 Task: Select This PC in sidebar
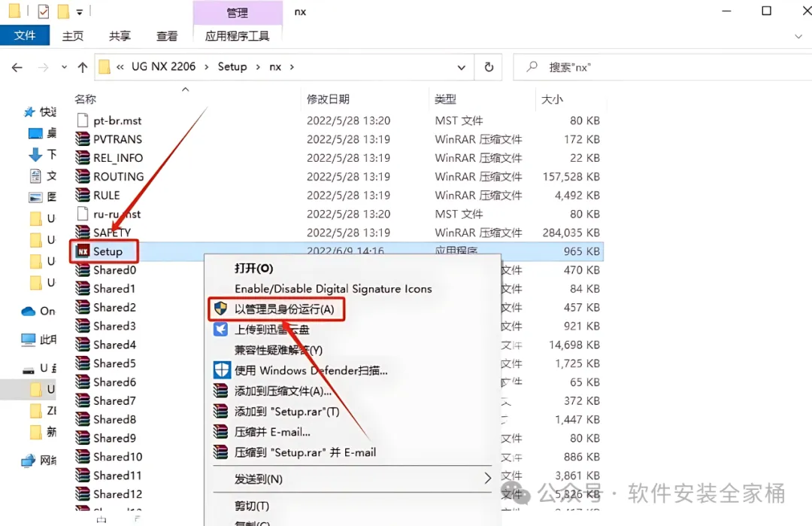(39, 340)
